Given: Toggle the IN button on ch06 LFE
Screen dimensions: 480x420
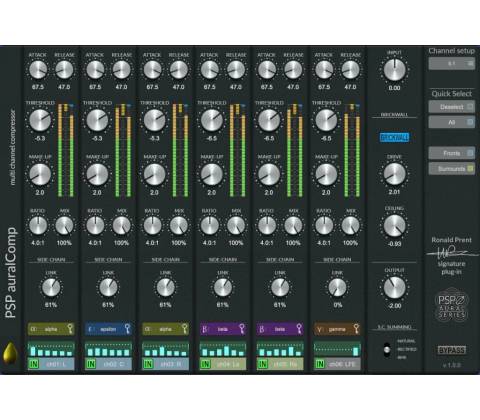Looking at the screenshot, I should click(x=320, y=364).
